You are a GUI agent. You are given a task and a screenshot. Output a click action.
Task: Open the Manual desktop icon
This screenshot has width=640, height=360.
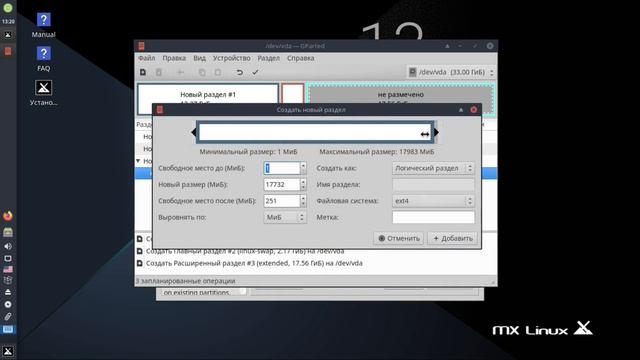(x=44, y=25)
